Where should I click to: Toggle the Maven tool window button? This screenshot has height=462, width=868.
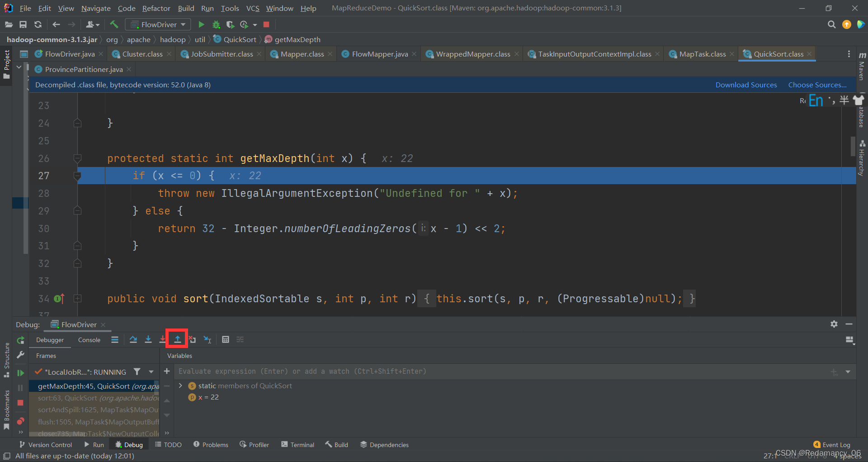pos(862,66)
